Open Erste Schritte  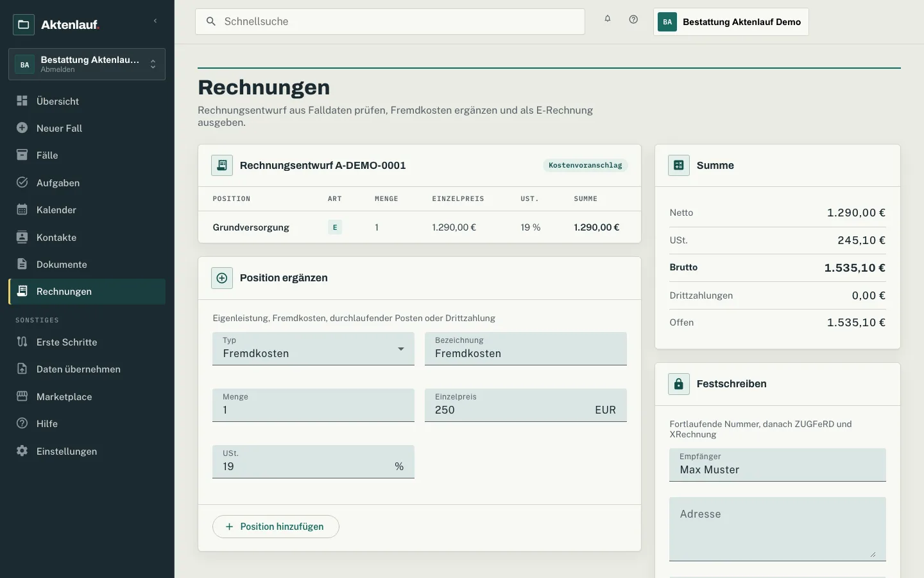coord(87,342)
